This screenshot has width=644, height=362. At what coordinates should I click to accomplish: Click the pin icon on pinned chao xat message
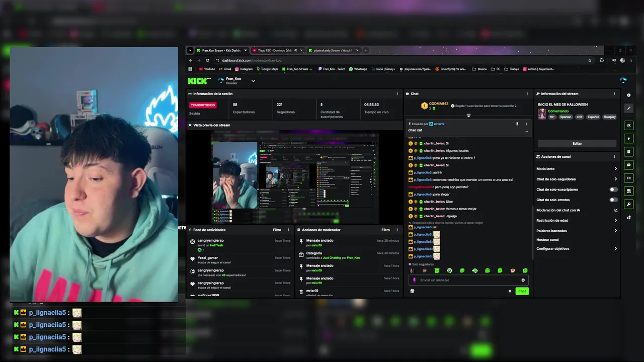coord(517,124)
